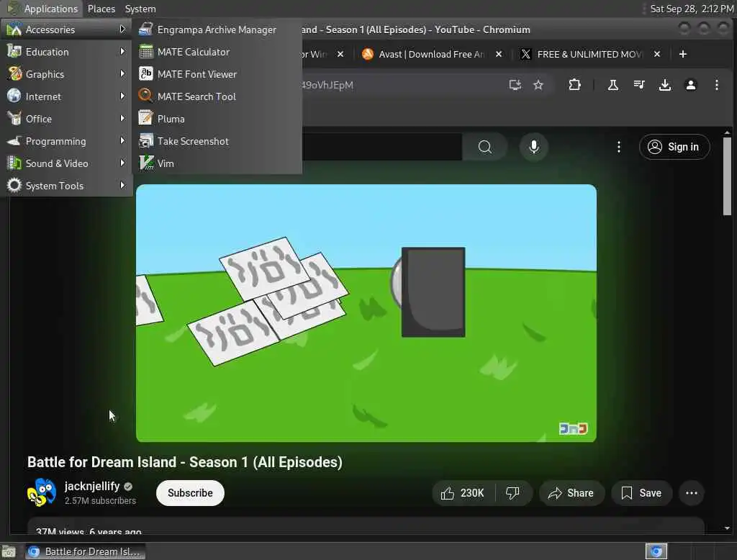Select the Accessories category
This screenshot has width=737, height=560.
[66, 30]
